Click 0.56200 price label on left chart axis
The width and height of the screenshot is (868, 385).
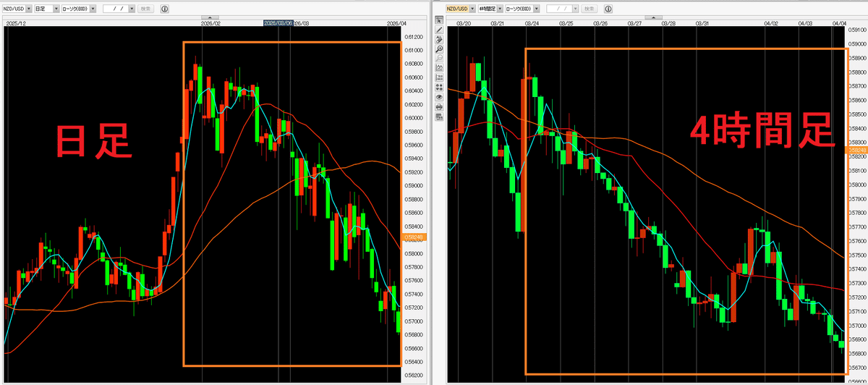414,375
